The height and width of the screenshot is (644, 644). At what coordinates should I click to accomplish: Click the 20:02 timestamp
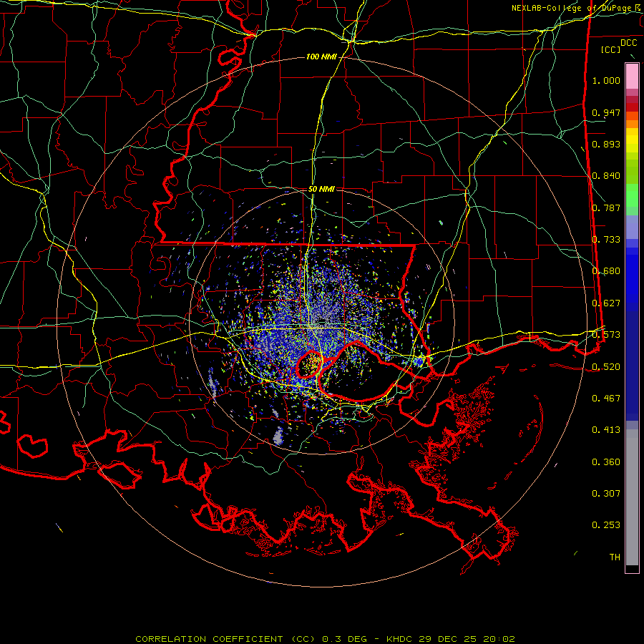[x=499, y=639]
